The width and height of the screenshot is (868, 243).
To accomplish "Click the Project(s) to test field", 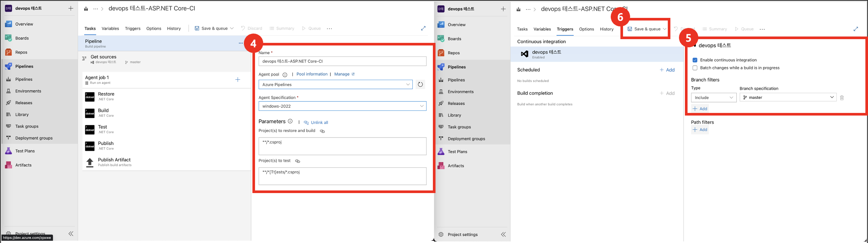I will tap(342, 176).
